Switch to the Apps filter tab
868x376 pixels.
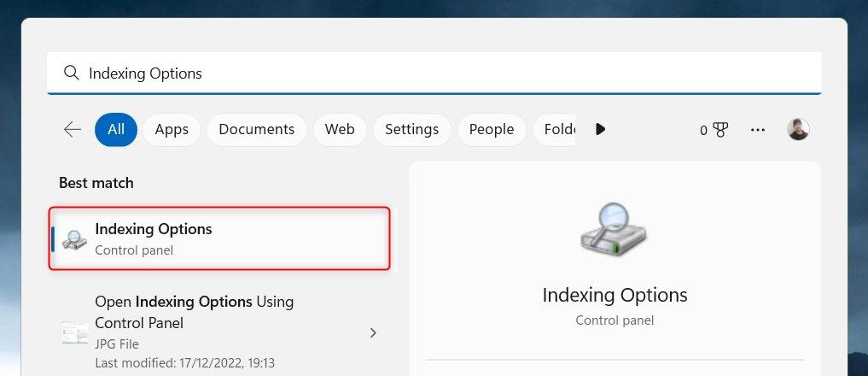pyautogui.click(x=172, y=129)
